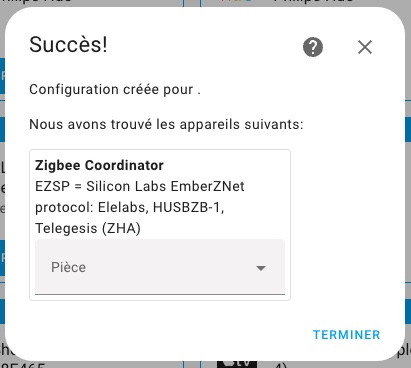Open the help question mark icon
411x368 pixels.
click(x=313, y=47)
